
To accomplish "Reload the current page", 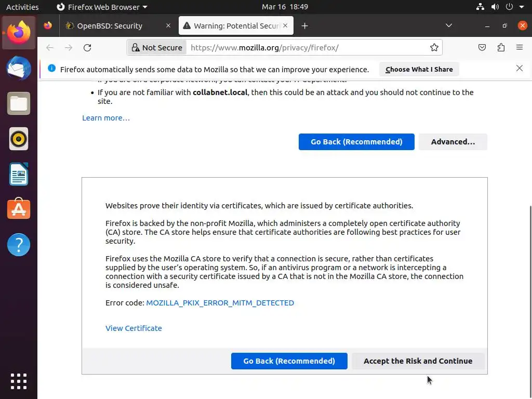I will pos(87,48).
